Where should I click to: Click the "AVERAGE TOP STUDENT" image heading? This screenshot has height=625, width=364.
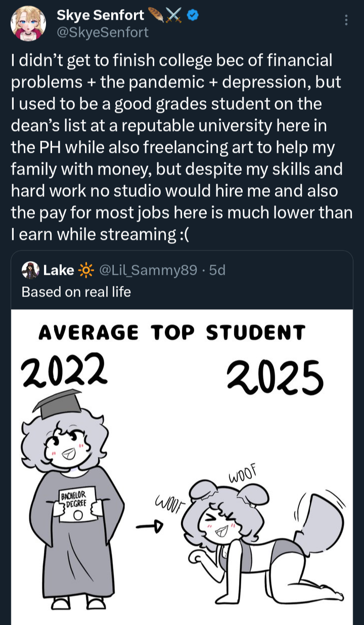pos(172,333)
